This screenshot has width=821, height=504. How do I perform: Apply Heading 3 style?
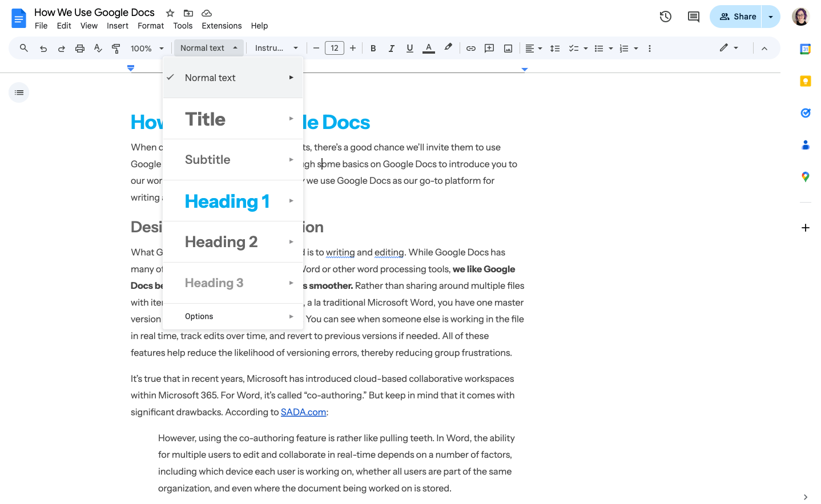tap(233, 283)
